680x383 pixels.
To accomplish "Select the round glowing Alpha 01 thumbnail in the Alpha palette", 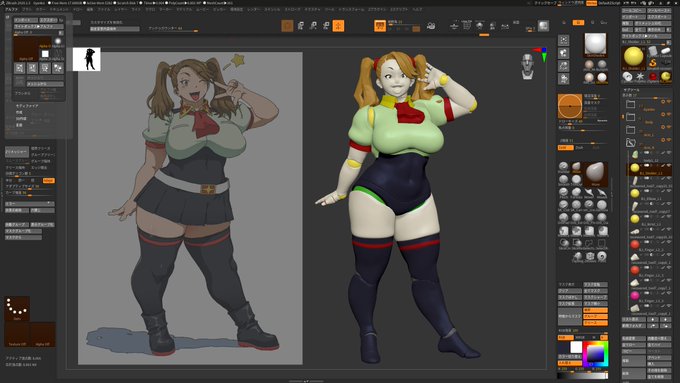I will coord(58,42).
